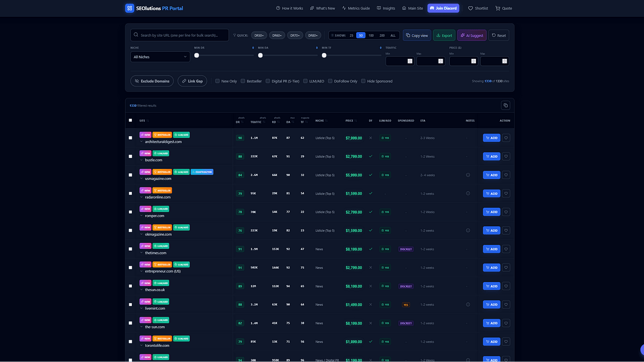The image size is (644, 362).
Task: Navigate to Insights
Action: coord(386,8)
